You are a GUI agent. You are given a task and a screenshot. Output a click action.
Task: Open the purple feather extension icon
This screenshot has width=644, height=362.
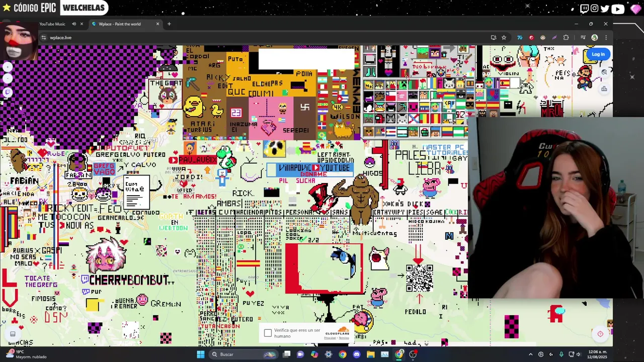click(x=554, y=38)
